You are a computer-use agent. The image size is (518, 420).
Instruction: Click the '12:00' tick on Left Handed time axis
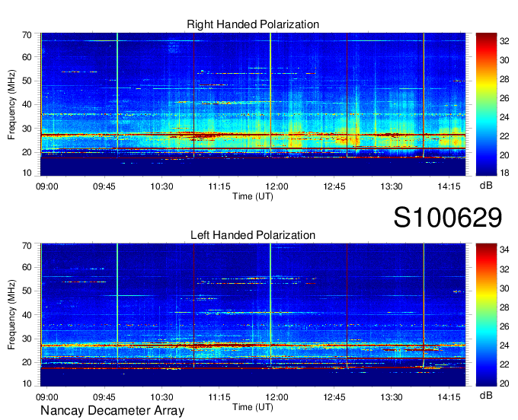(x=277, y=397)
